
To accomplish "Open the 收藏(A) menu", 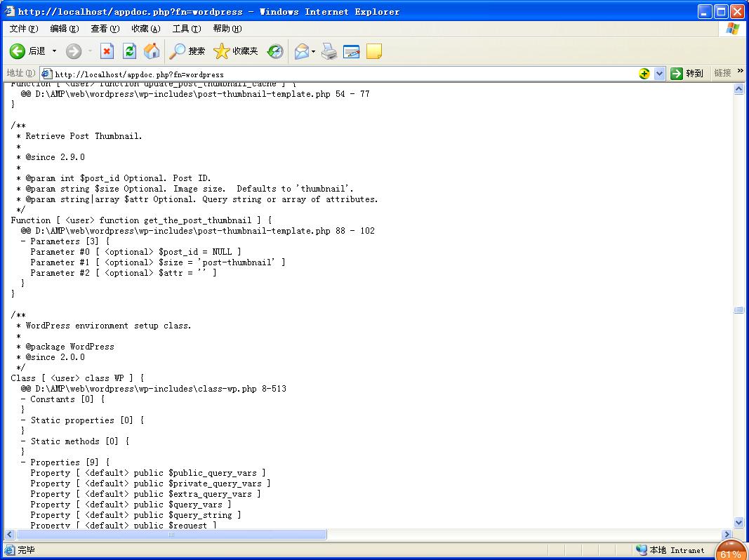I will (x=146, y=29).
